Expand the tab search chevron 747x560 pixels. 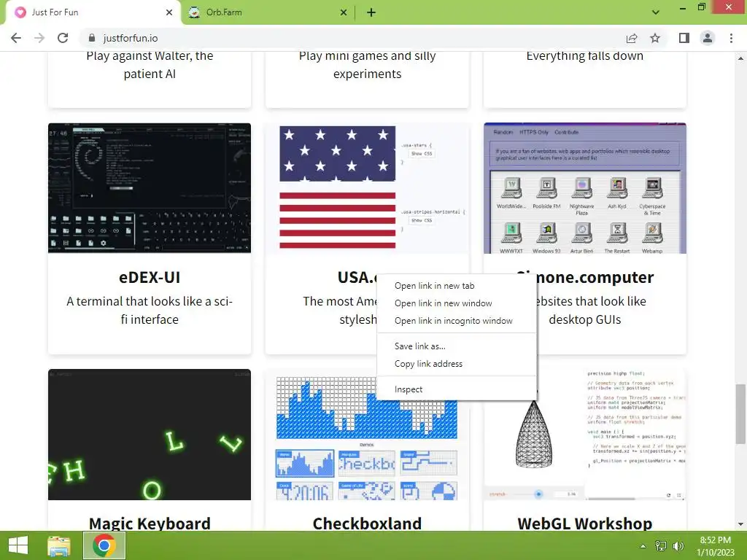click(656, 12)
